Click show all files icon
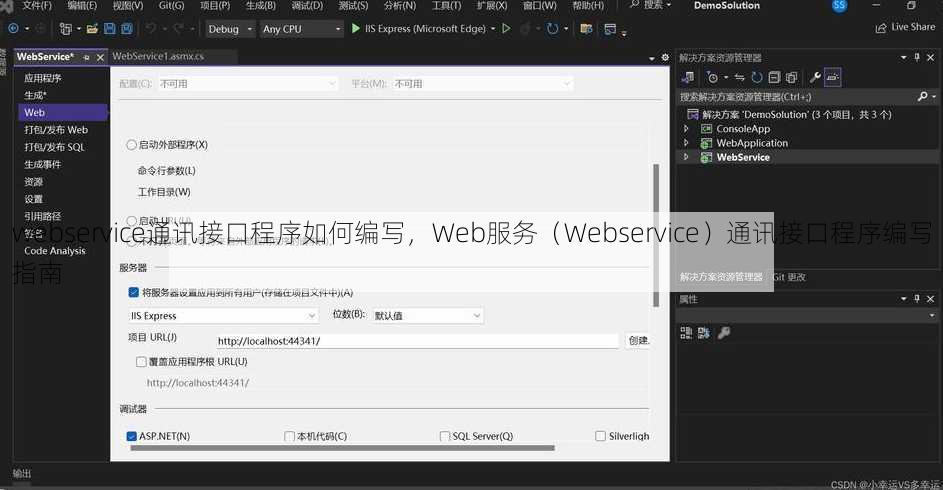Screen dimensions: 943x490 [791, 77]
